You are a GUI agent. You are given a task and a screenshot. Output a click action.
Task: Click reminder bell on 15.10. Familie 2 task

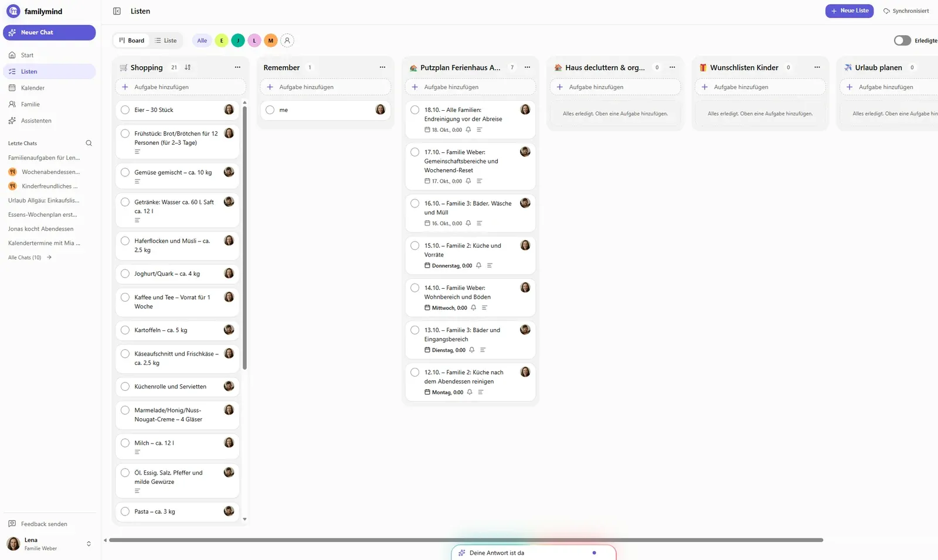(478, 265)
